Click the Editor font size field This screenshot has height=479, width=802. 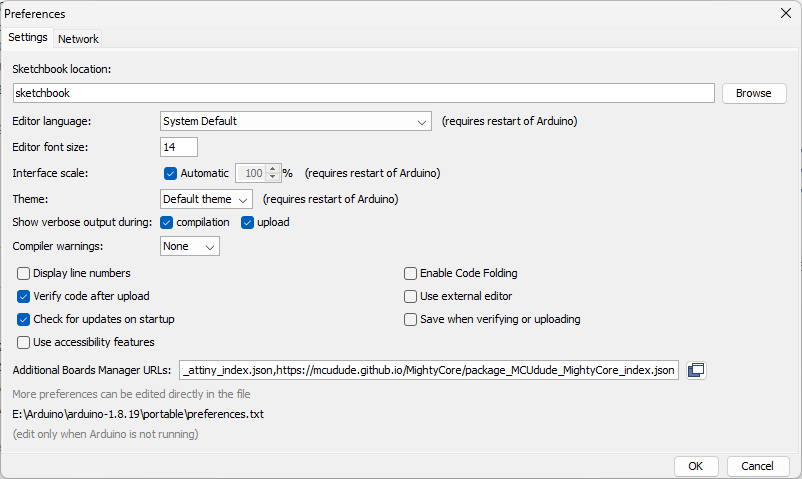point(179,147)
